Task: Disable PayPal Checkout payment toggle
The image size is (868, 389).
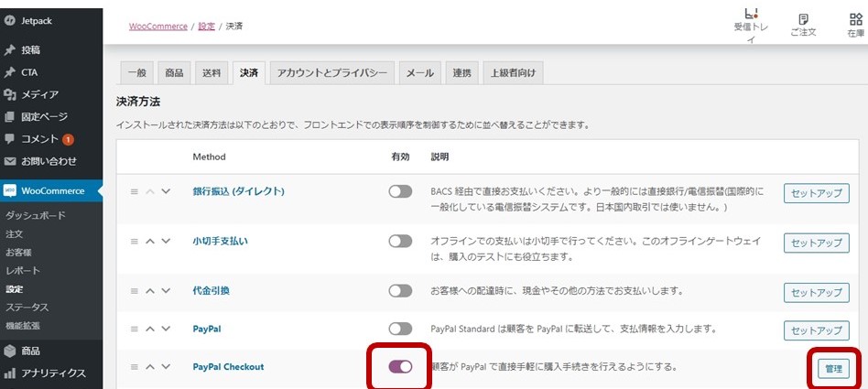Action: 400,366
